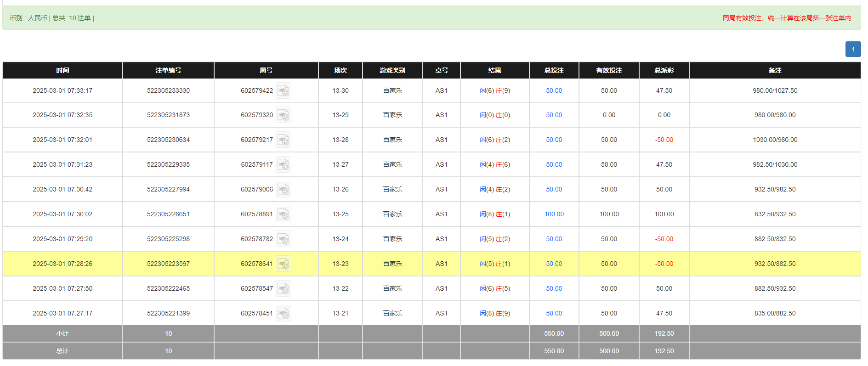Click replay icon next to 602579217
The height and width of the screenshot is (366, 868).
pyautogui.click(x=283, y=140)
